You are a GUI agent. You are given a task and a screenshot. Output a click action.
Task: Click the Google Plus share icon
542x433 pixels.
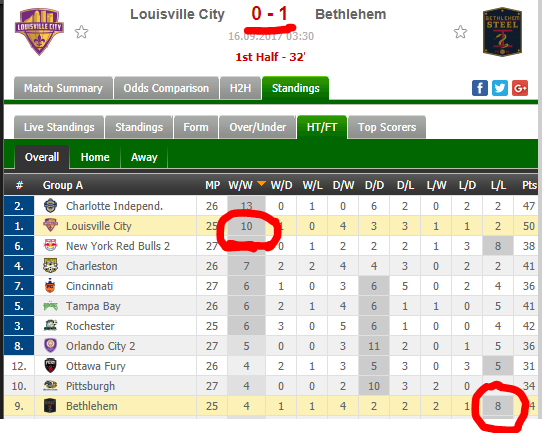pos(520,88)
